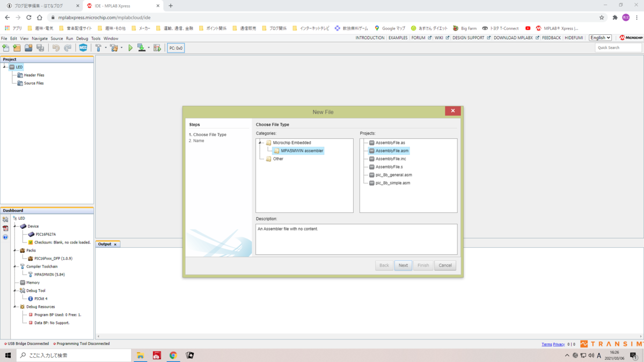Viewport: 644px width, 362px height.
Task: Collapse the Compiler Toolchain node
Action: pyautogui.click(x=16, y=267)
